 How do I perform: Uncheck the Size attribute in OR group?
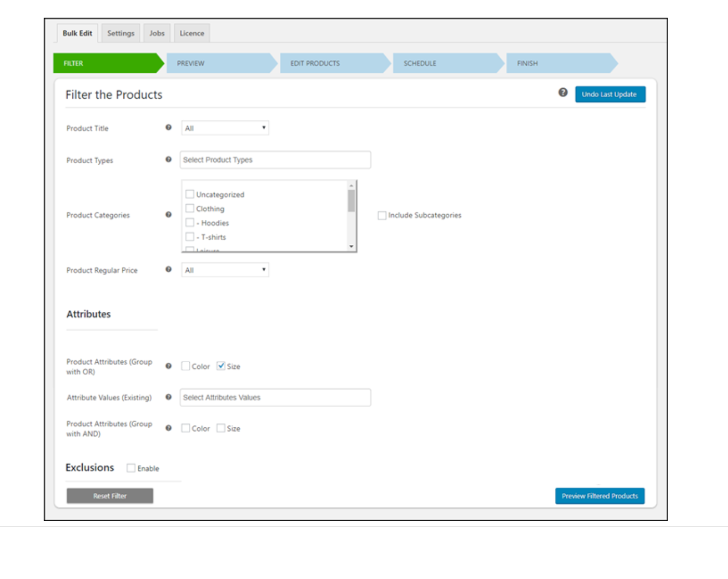pos(220,366)
